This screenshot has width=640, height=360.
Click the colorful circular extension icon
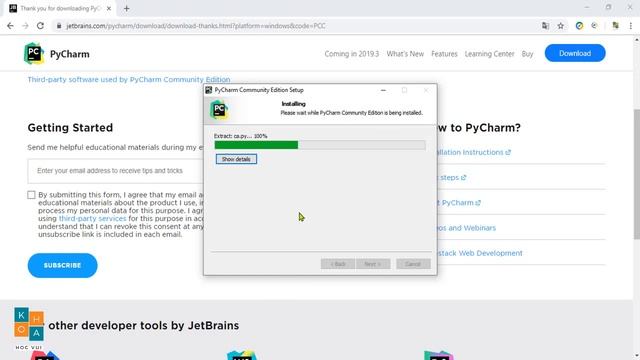click(579, 26)
